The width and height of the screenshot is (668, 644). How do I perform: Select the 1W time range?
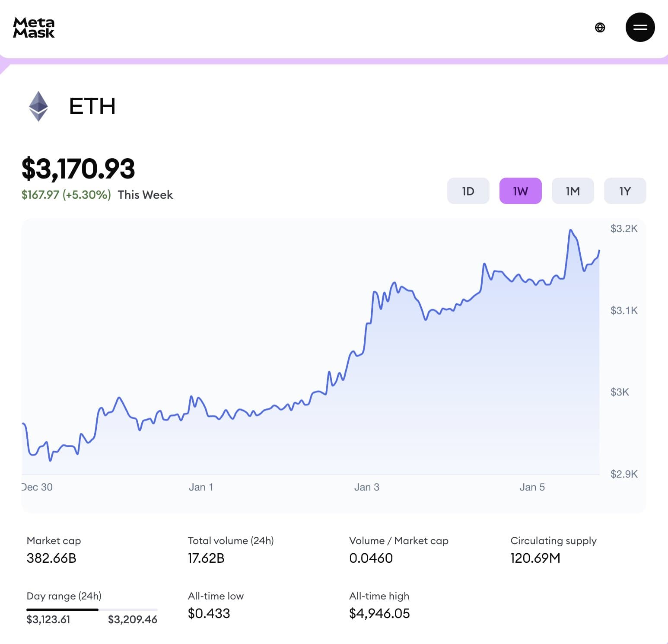click(520, 191)
